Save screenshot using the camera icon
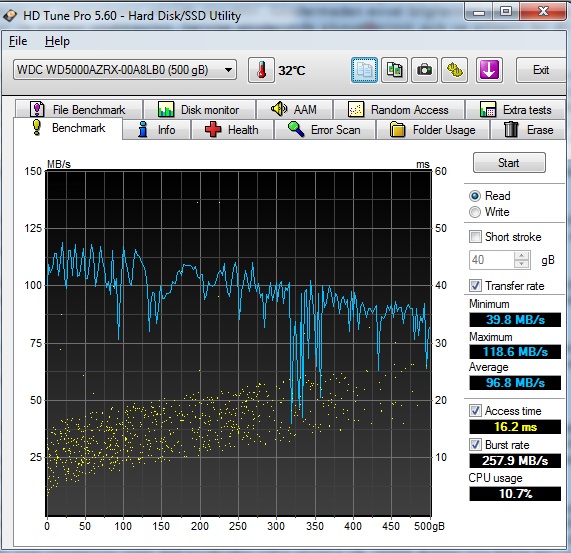Viewport: 571px width, 553px height. [x=424, y=70]
